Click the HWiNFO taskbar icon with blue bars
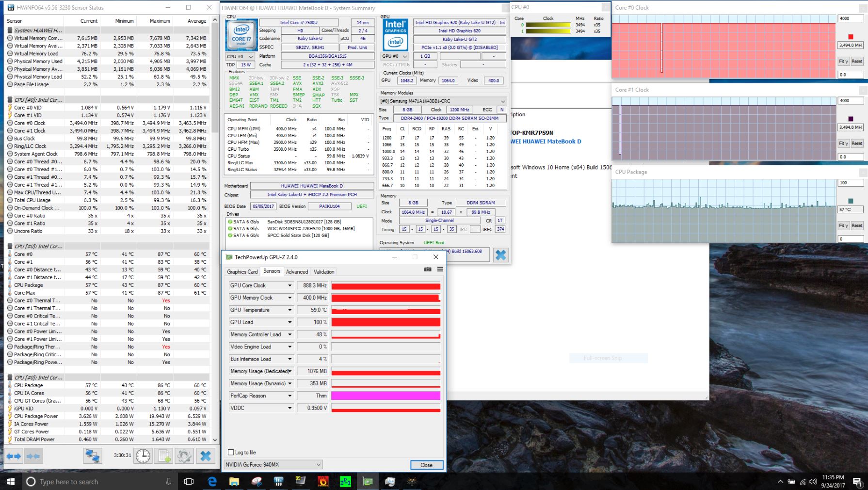Screen dimensions: 868x490 278,481
